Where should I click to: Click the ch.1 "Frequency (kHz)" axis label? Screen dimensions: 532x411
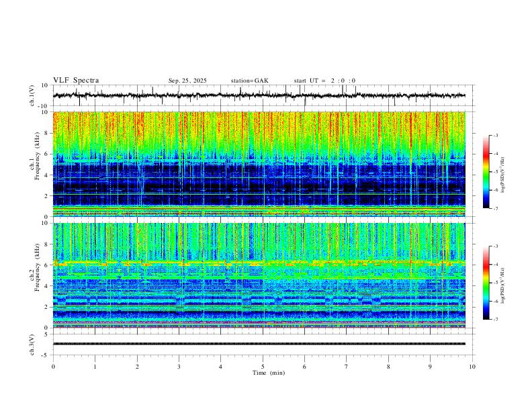[38, 156]
